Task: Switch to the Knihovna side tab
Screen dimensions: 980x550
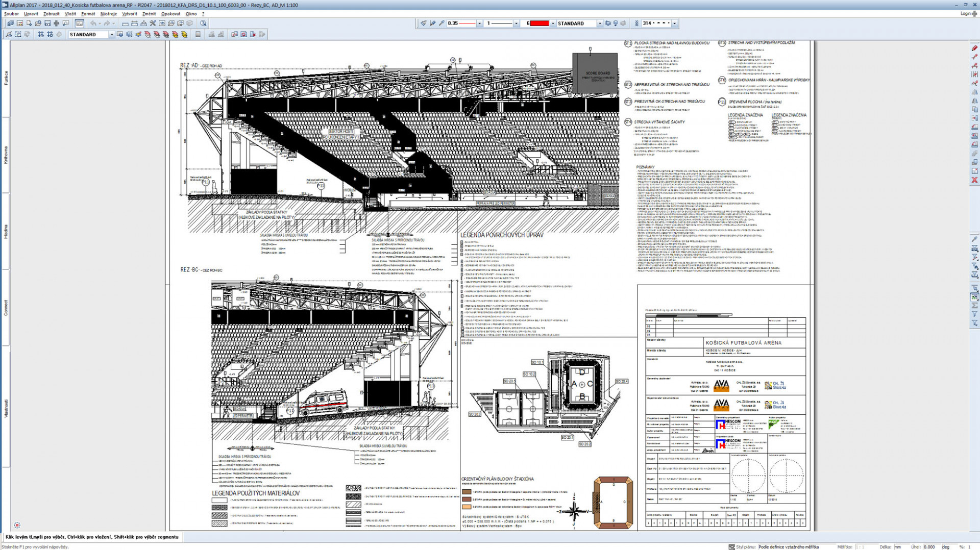Action: point(6,155)
